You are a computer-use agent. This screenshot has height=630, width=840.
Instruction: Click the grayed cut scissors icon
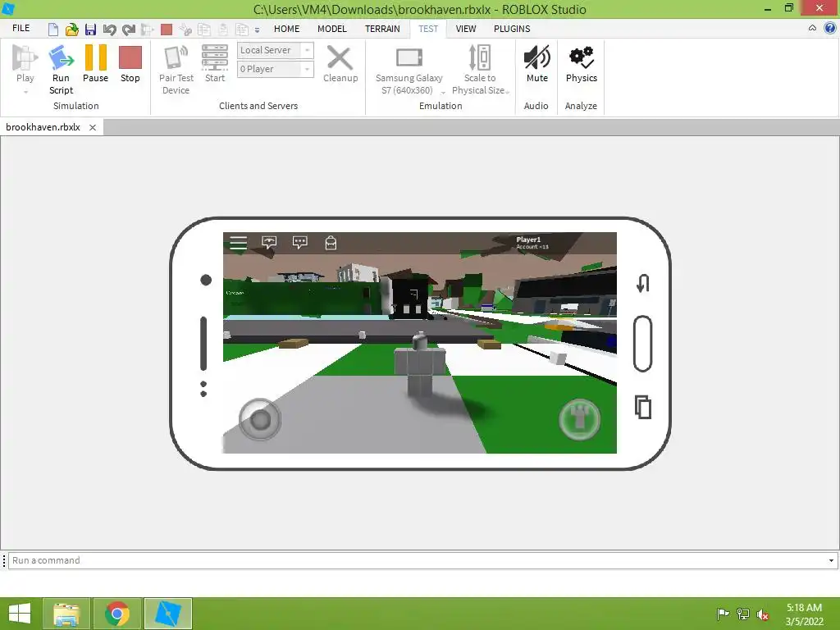(x=185, y=29)
